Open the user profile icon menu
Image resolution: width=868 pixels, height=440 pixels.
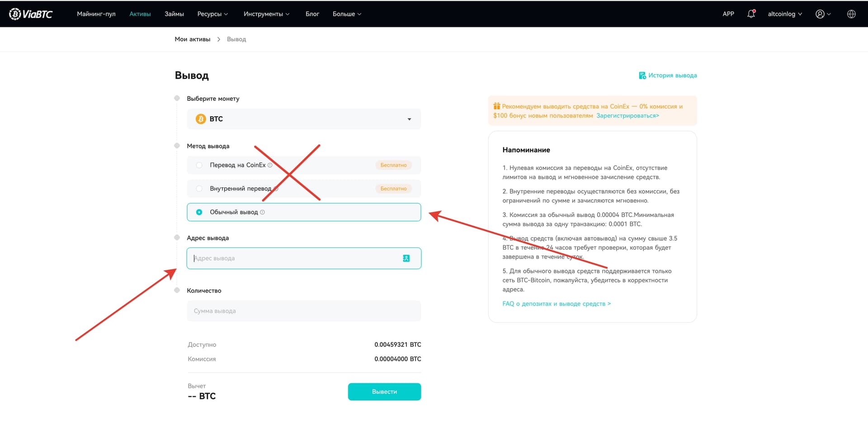(x=823, y=14)
